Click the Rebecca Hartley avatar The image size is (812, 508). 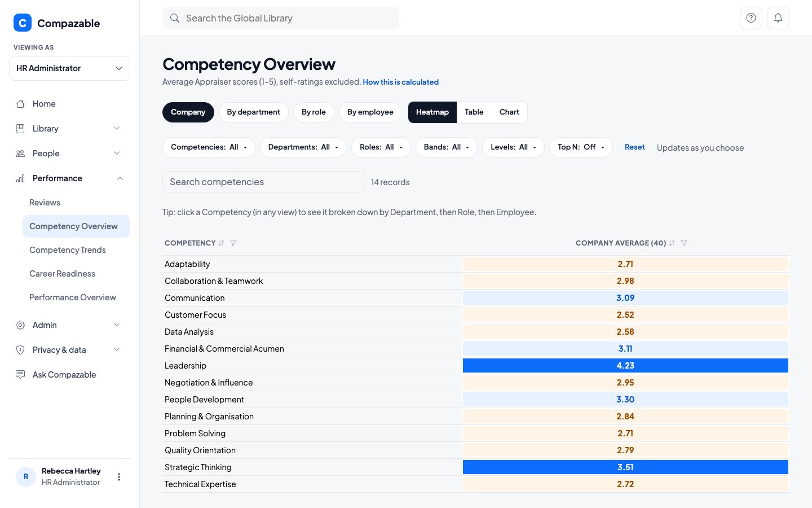[26, 477]
